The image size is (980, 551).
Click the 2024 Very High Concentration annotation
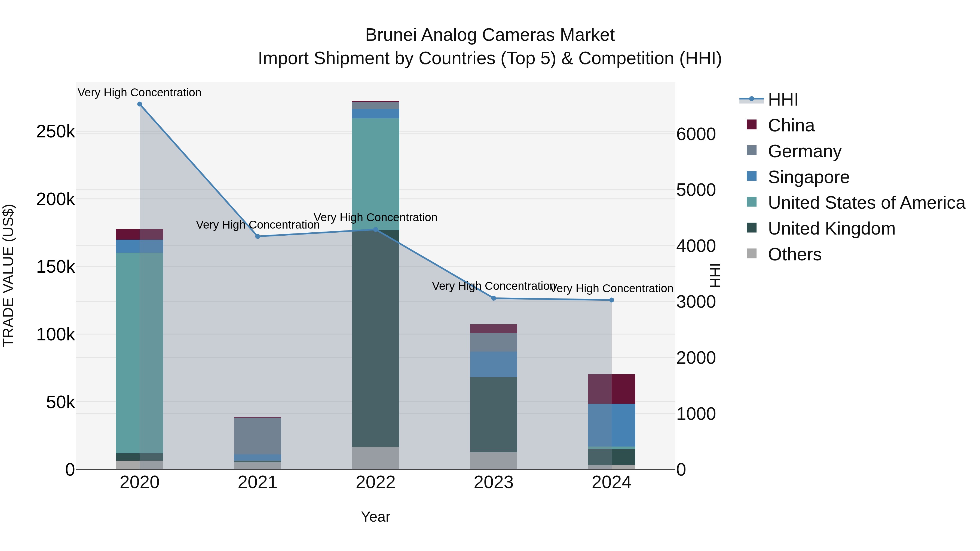pos(612,289)
